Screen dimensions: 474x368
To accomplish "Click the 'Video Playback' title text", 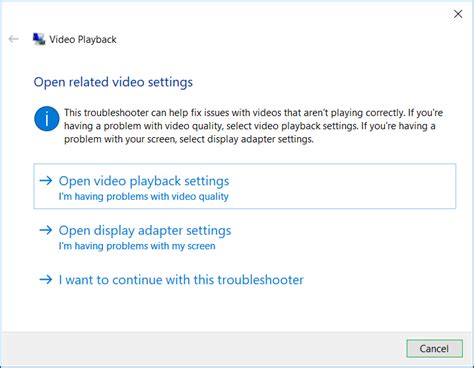I will 83,40.
